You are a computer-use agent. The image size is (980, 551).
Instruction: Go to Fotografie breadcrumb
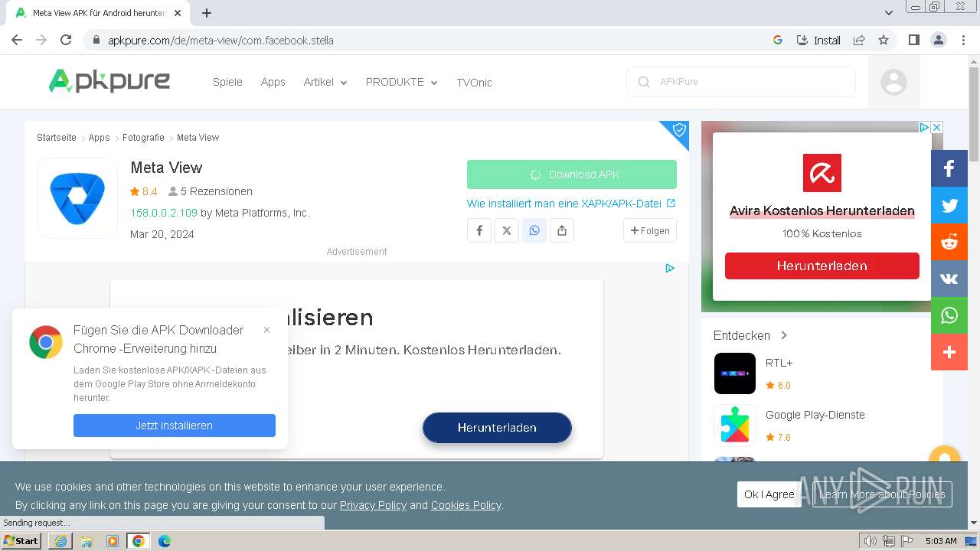[143, 138]
